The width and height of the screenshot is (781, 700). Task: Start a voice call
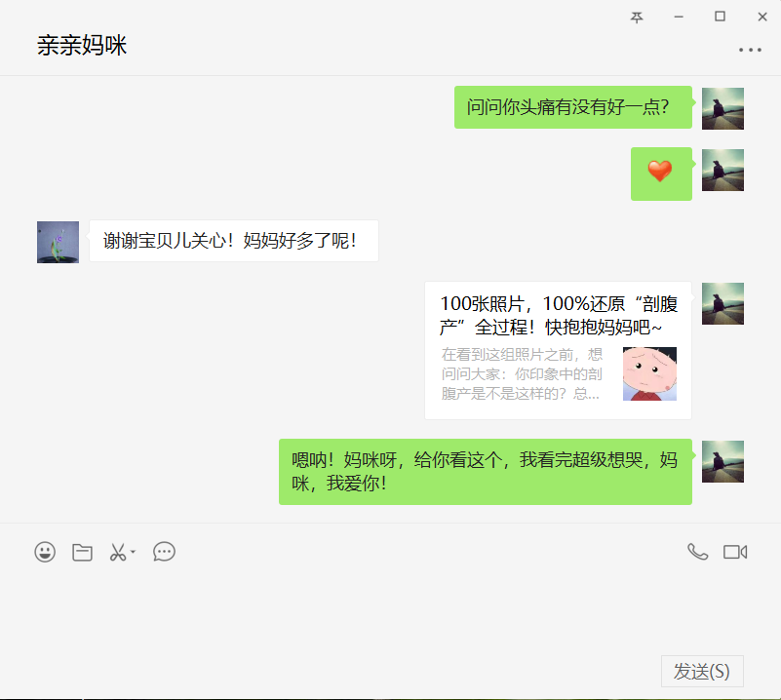pos(697,552)
